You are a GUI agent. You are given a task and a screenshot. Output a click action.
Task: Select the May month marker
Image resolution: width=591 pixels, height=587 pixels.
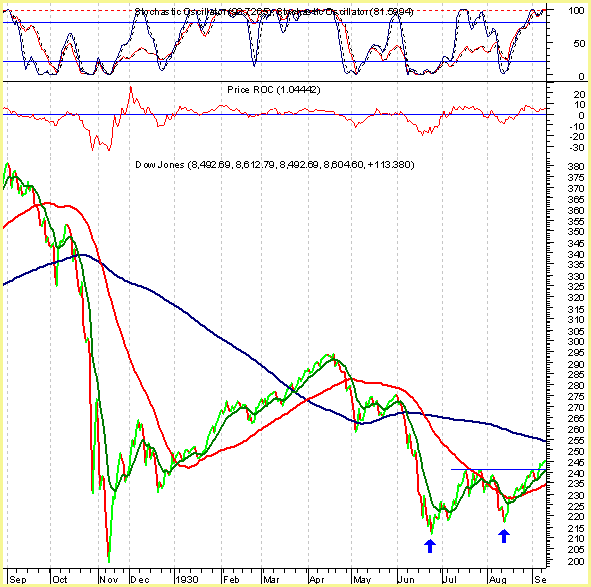click(x=362, y=579)
